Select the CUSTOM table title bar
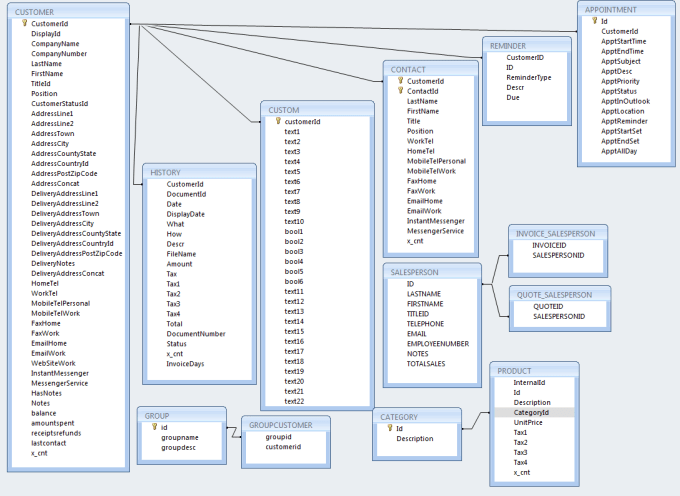 (x=317, y=110)
